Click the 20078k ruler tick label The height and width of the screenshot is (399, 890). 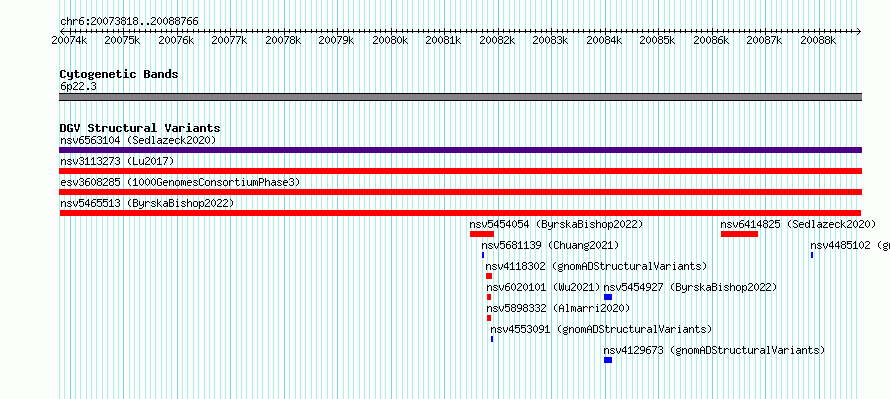pyautogui.click(x=283, y=41)
